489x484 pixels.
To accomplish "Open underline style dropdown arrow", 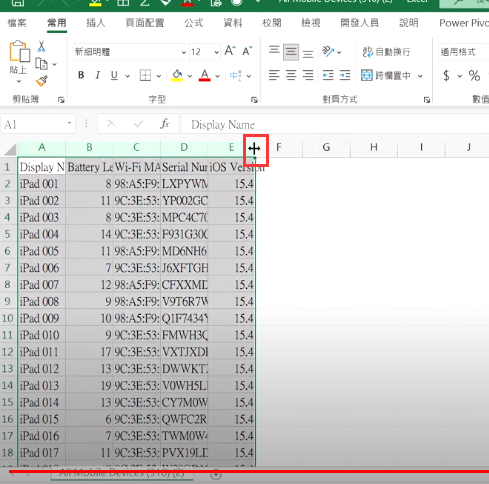I will coord(128,76).
